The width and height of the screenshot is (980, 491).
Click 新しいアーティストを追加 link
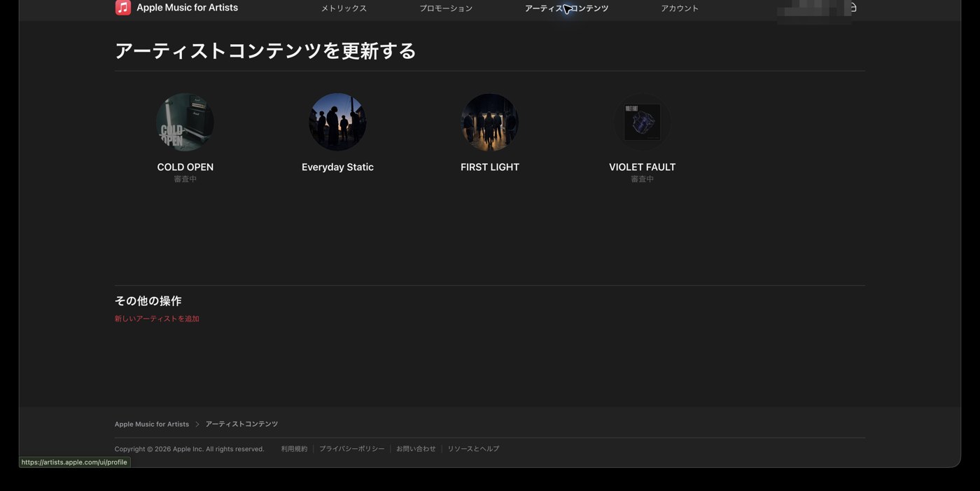tap(157, 319)
